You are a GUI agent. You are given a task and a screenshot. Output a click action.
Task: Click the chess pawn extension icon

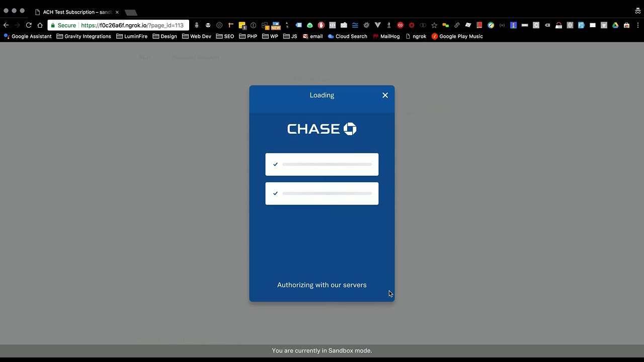[388, 25]
